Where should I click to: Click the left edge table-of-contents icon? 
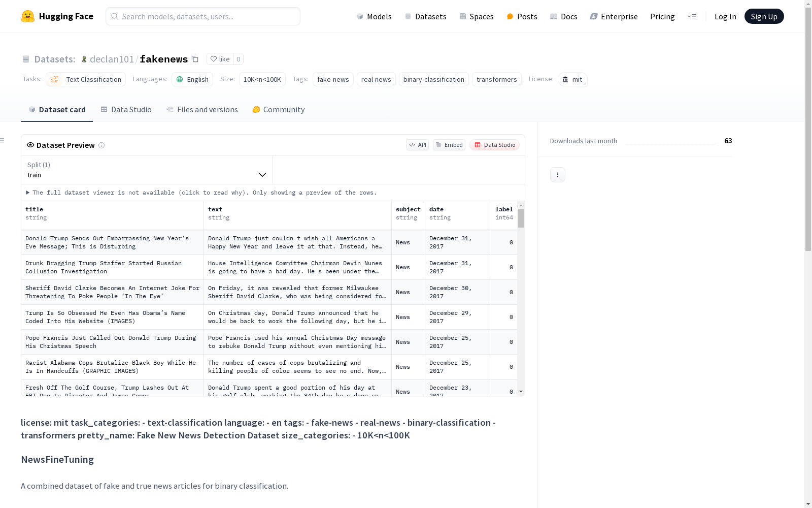pyautogui.click(x=2, y=140)
